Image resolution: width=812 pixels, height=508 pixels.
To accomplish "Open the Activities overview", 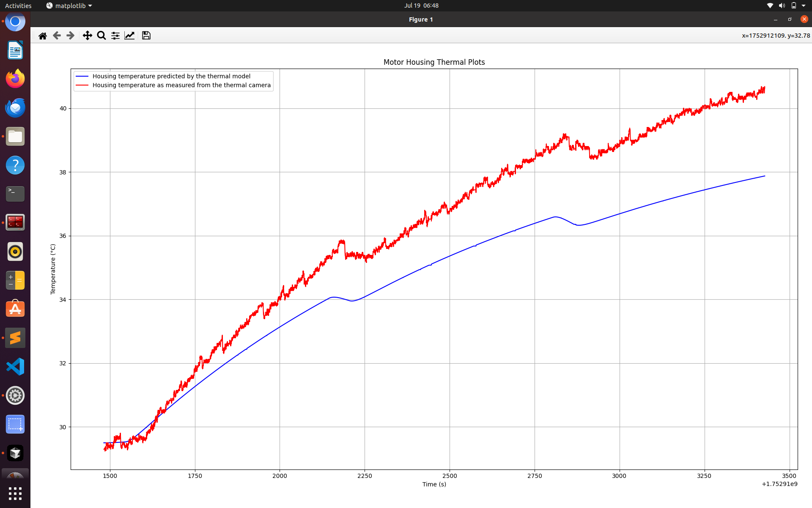I will [18, 6].
